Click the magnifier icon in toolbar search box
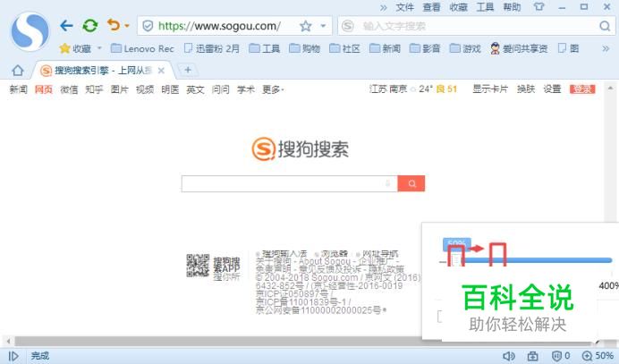Image resolution: width=619 pixels, height=364 pixels. (605, 26)
